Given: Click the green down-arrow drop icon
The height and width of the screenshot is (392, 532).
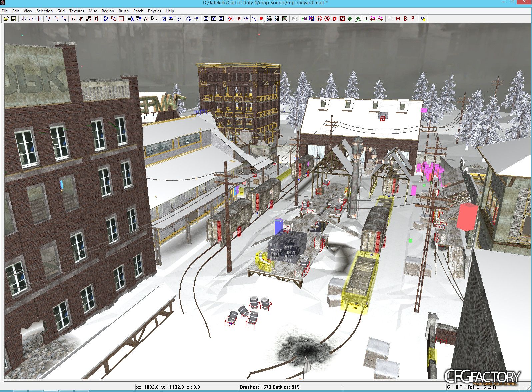Looking at the screenshot, I should (350, 19).
